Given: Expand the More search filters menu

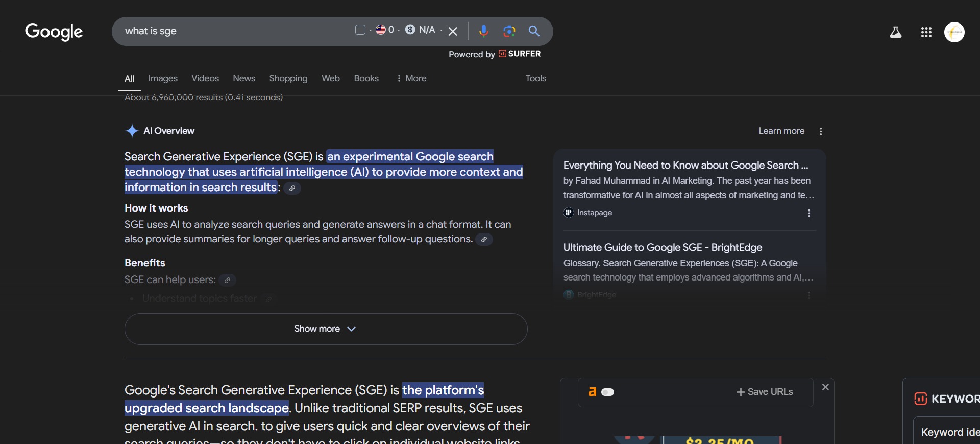Looking at the screenshot, I should [411, 78].
